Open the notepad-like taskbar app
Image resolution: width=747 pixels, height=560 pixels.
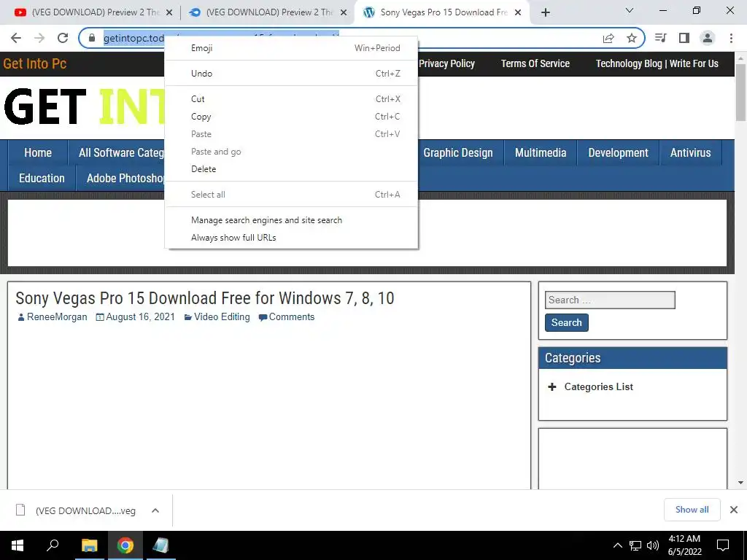[161, 545]
